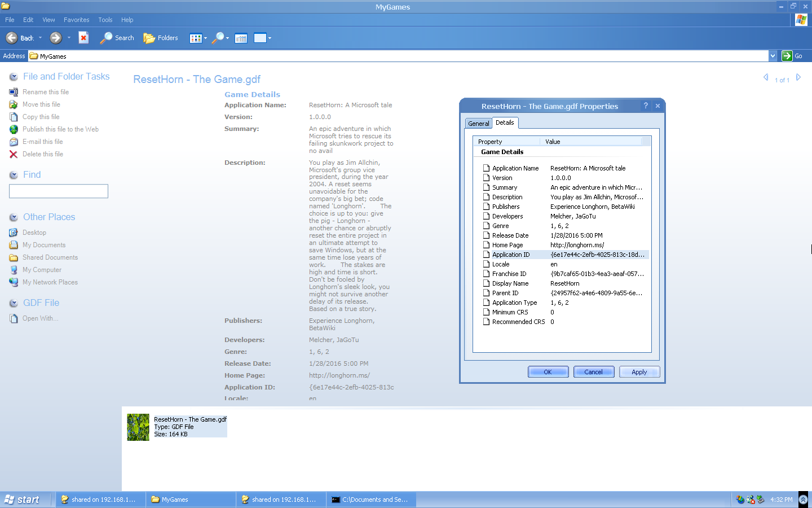Click Delete this file
The height and width of the screenshot is (508, 812).
click(43, 154)
